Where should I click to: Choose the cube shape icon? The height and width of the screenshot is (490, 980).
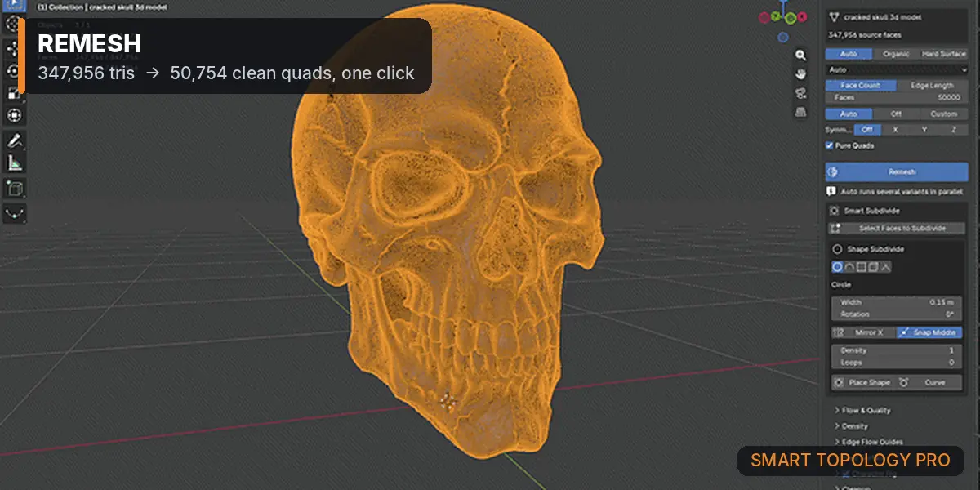[874, 267]
